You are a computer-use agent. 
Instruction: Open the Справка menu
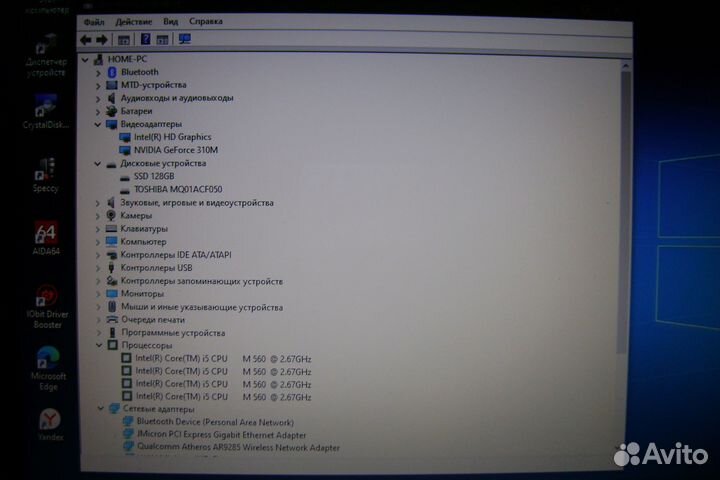click(206, 21)
